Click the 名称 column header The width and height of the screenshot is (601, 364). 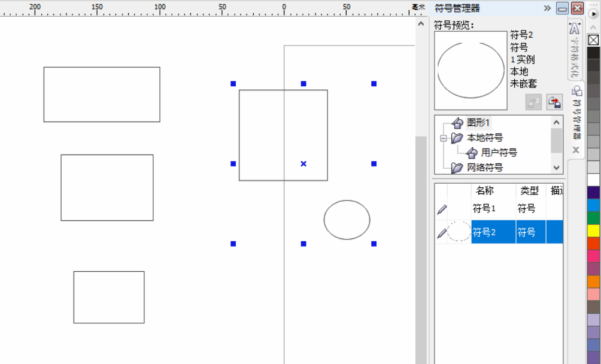484,190
